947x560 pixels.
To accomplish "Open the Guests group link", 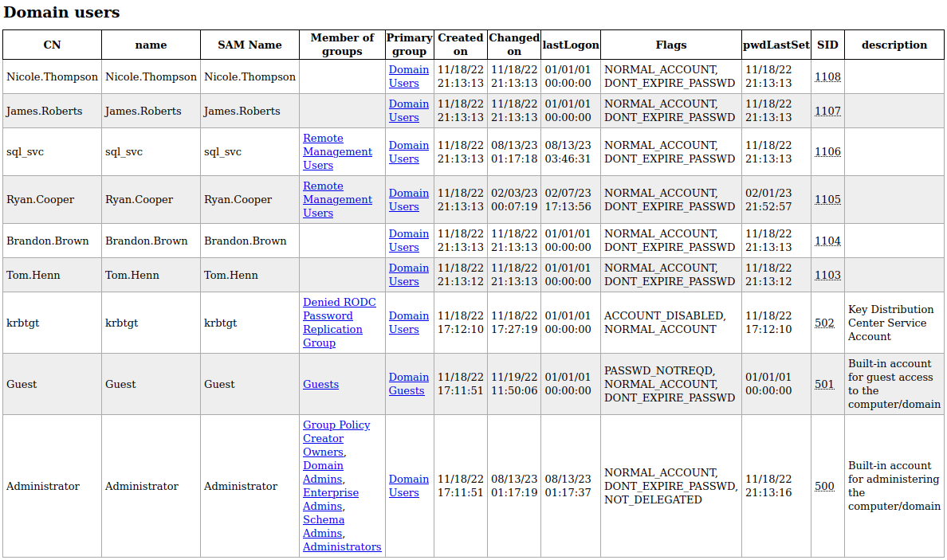I will 320,385.
